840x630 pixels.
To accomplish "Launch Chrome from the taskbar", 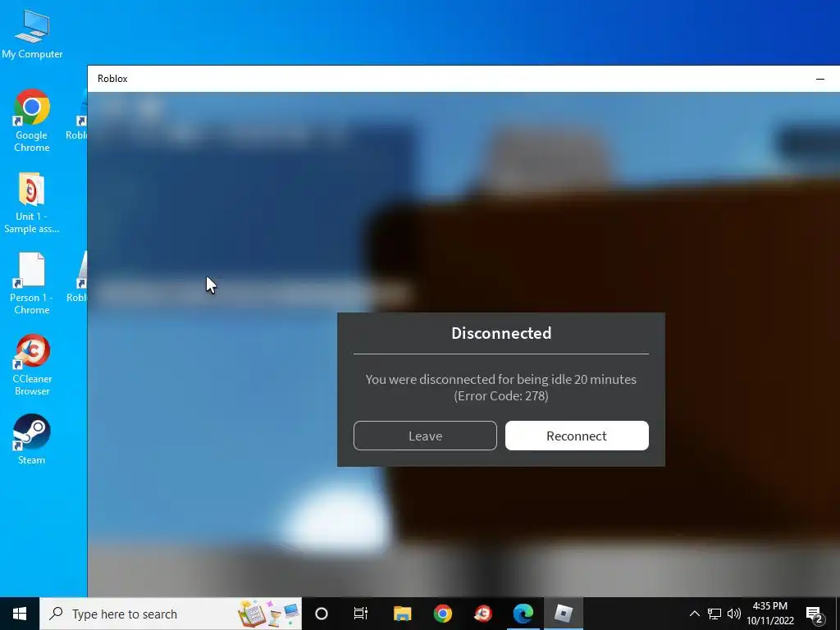I will (442, 614).
